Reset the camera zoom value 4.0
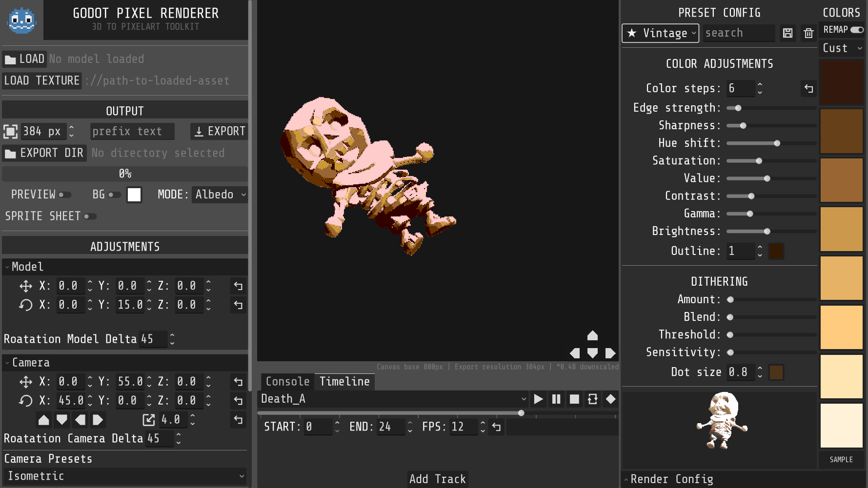The height and width of the screenshot is (488, 868). (238, 420)
